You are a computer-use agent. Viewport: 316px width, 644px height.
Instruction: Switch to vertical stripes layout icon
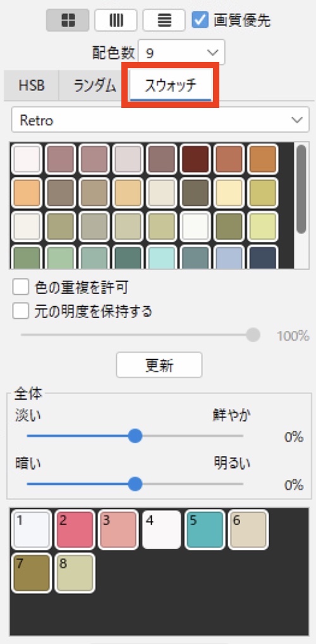pyautogui.click(x=116, y=20)
